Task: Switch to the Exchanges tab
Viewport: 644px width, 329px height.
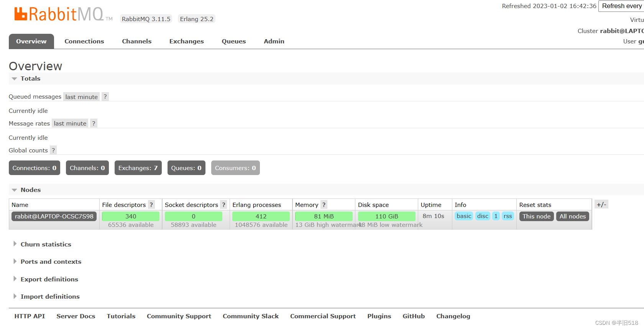Action: point(187,41)
